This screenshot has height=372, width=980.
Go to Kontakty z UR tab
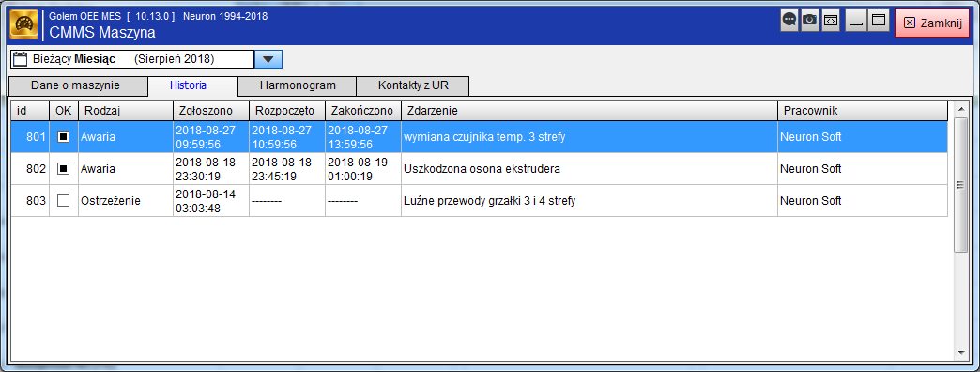coord(413,85)
